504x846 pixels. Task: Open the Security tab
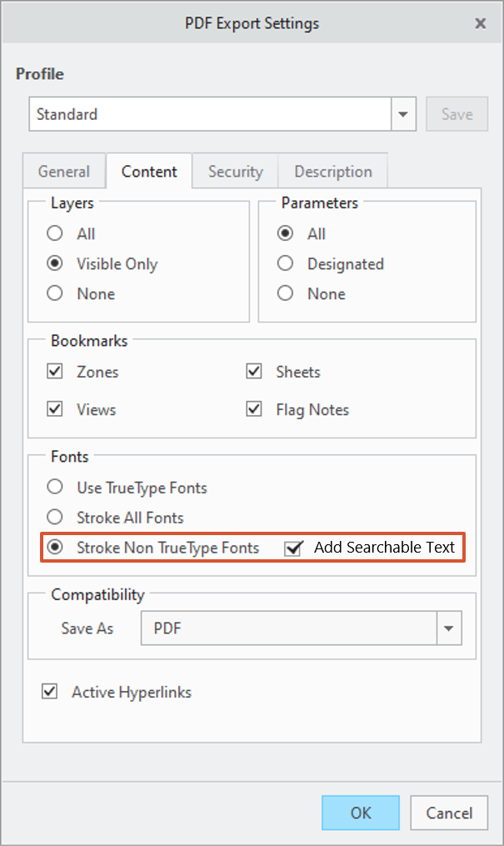tap(235, 172)
